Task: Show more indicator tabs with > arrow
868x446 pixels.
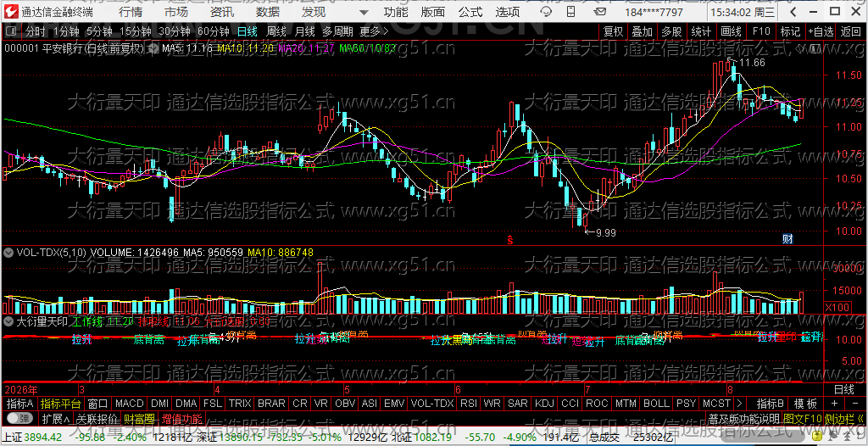Action: (x=741, y=404)
